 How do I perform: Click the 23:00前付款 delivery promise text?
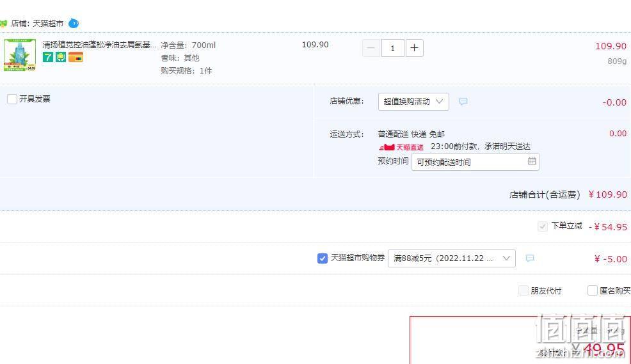point(481,146)
